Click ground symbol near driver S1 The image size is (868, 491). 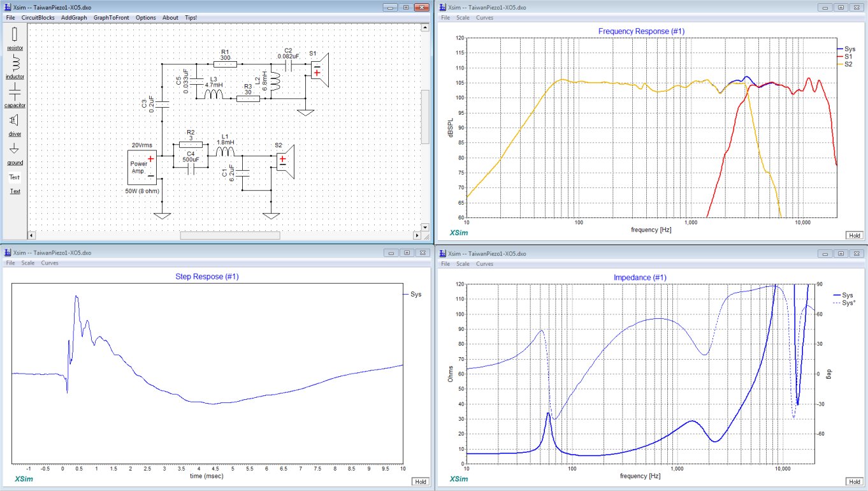pos(306,114)
